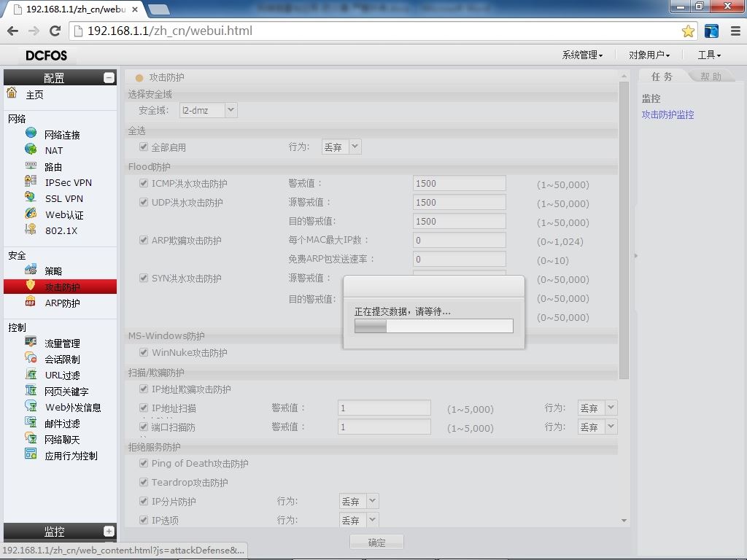Click the 攻击防护 shield icon

pyautogui.click(x=31, y=285)
